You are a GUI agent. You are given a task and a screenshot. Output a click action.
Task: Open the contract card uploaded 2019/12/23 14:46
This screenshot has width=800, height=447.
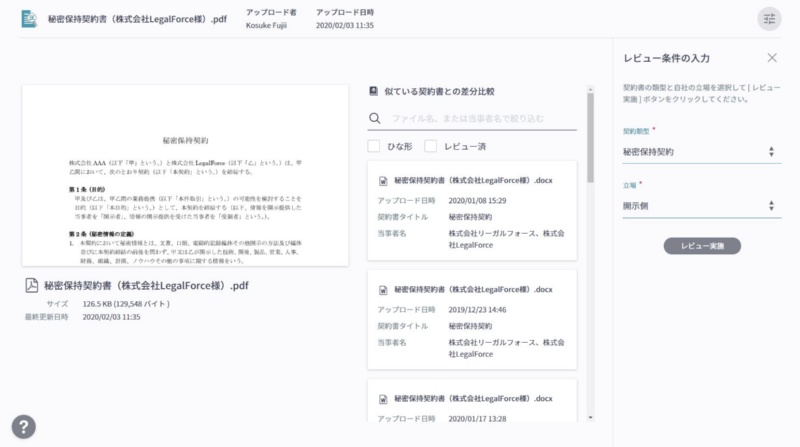coord(472,319)
